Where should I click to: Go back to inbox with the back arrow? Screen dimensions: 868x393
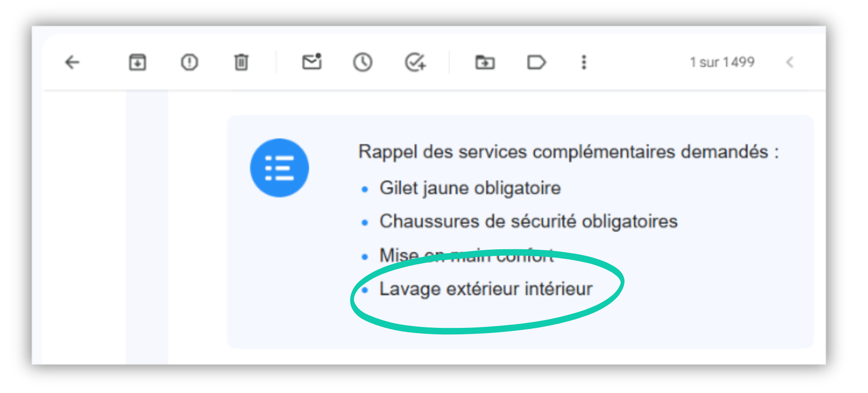click(x=72, y=63)
